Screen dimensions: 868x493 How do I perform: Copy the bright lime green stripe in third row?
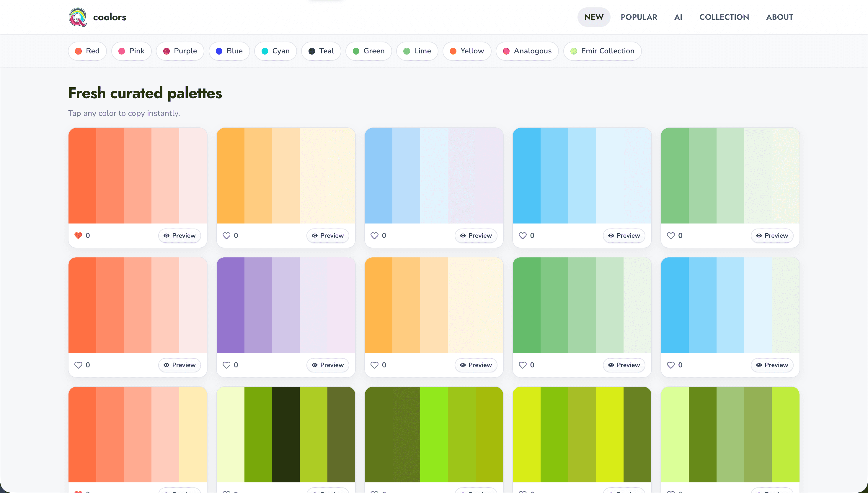tap(434, 434)
